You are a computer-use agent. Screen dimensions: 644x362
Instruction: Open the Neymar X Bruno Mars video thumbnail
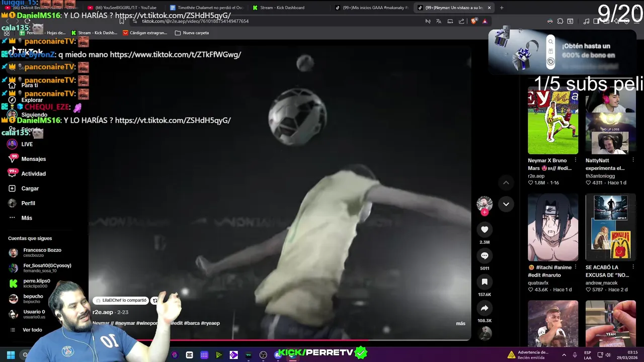553,121
